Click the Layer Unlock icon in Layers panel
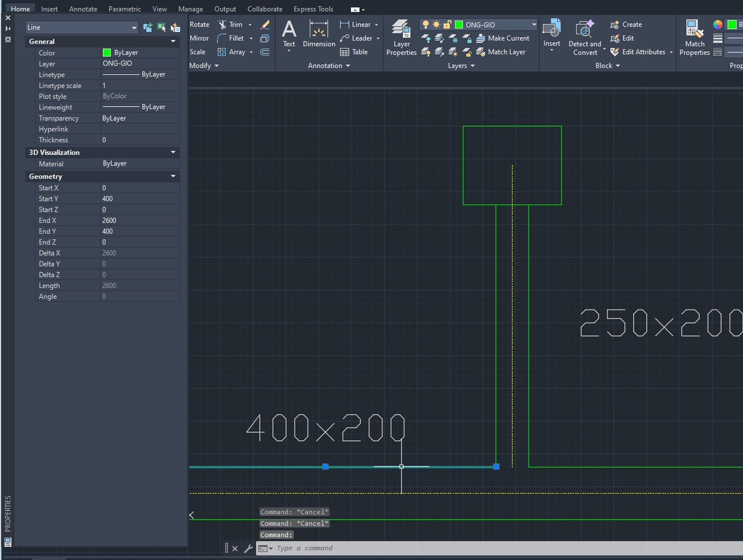The height and width of the screenshot is (560, 743). point(467,52)
